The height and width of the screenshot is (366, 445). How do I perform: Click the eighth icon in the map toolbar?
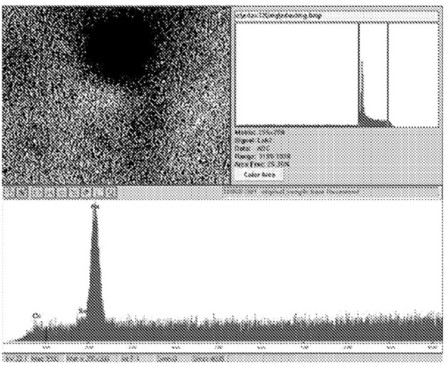(98, 193)
